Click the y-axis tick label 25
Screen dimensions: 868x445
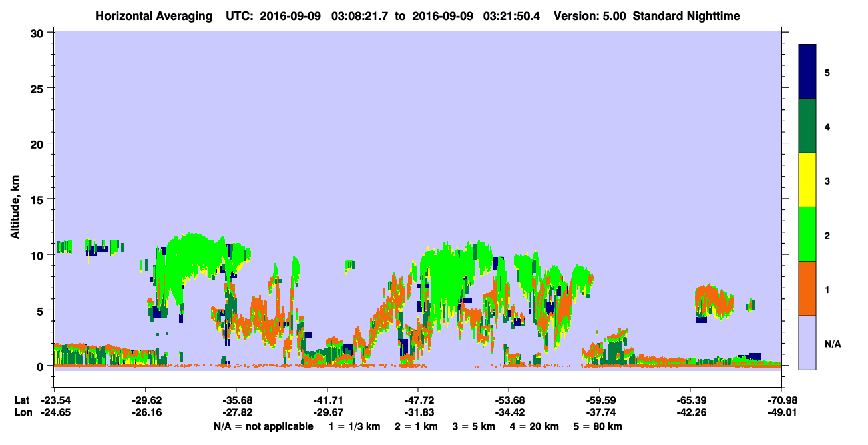coord(39,88)
